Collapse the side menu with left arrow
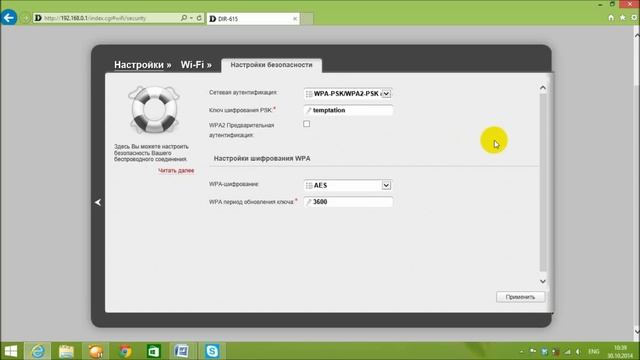This screenshot has width=640, height=360. tap(98, 202)
